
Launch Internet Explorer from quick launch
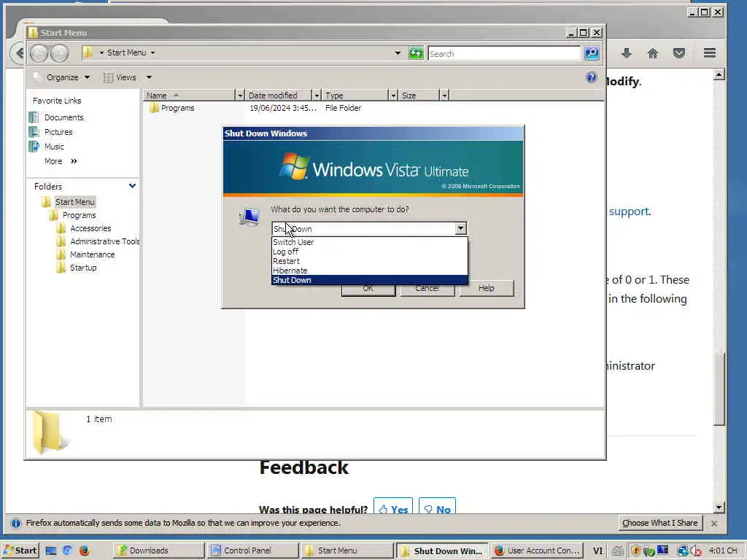click(x=67, y=551)
